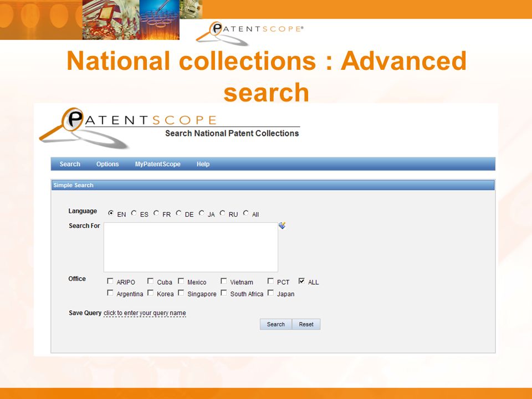
Task: Click the slide title 'National collections : Advanced search'
Action: click(267, 76)
